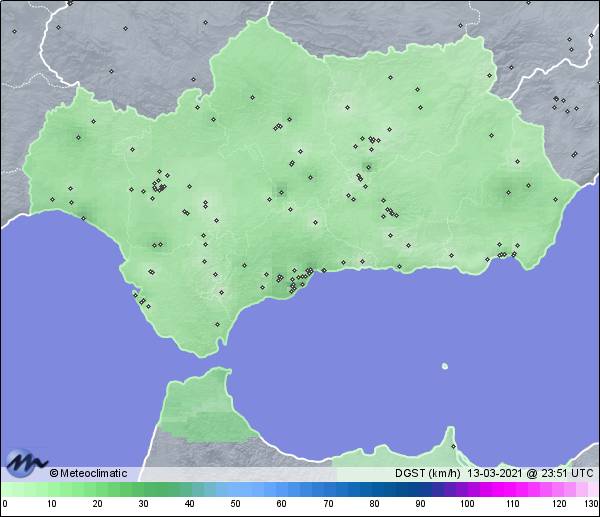Screen dimensions: 600x517
Task: Click the Meteoclimatic wave logo
Action: coord(26,463)
